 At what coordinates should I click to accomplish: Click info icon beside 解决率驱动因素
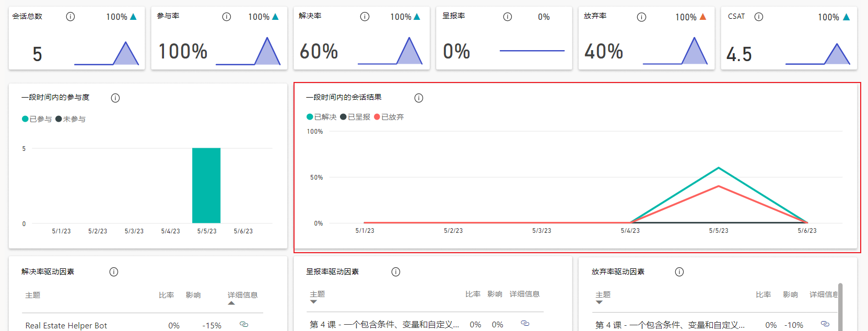click(114, 271)
